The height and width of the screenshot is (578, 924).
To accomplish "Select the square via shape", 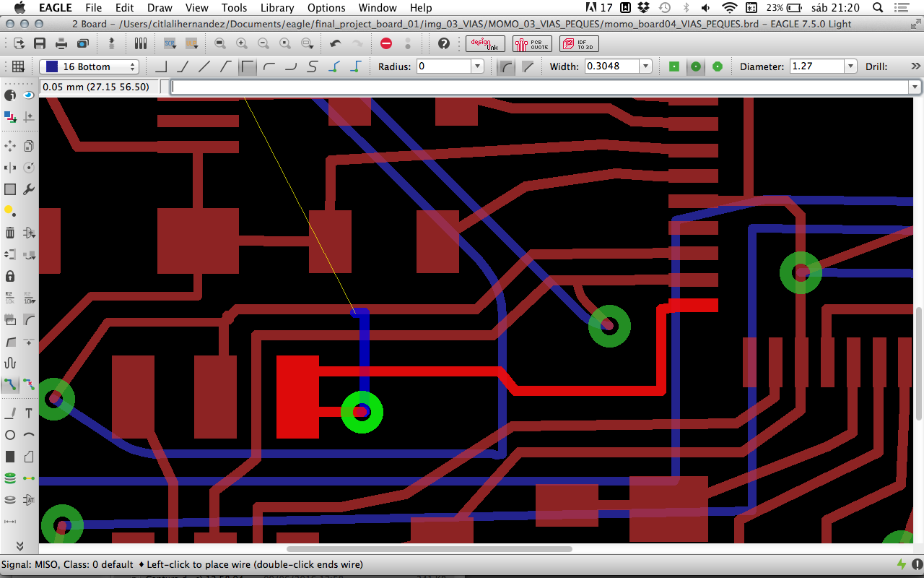I will [x=674, y=66].
